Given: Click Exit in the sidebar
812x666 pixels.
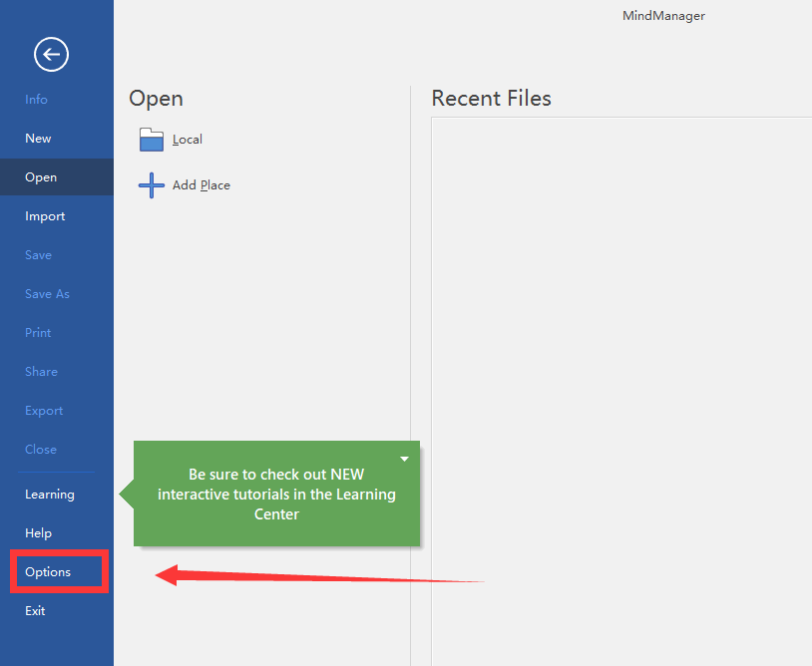Looking at the screenshot, I should click(35, 610).
